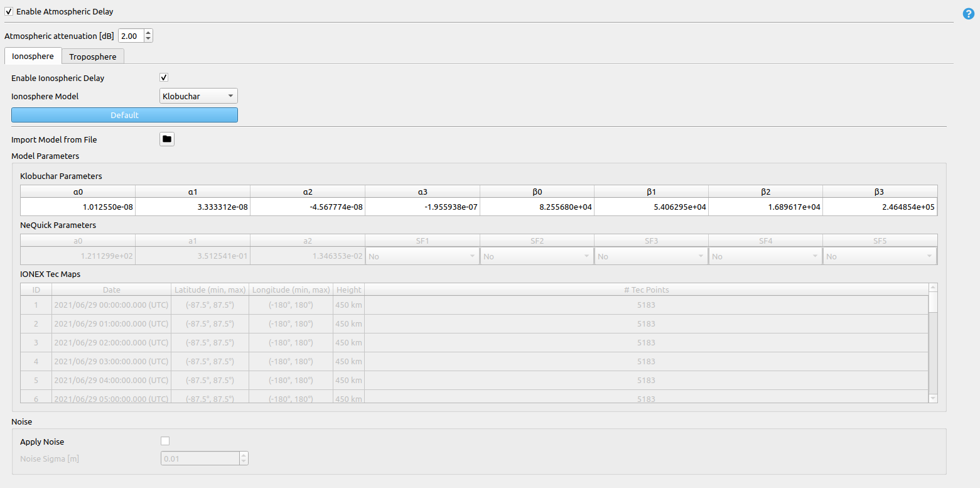Open the Ionosphere Model Klobuchar dropdown
The image size is (980, 488).
coord(198,96)
